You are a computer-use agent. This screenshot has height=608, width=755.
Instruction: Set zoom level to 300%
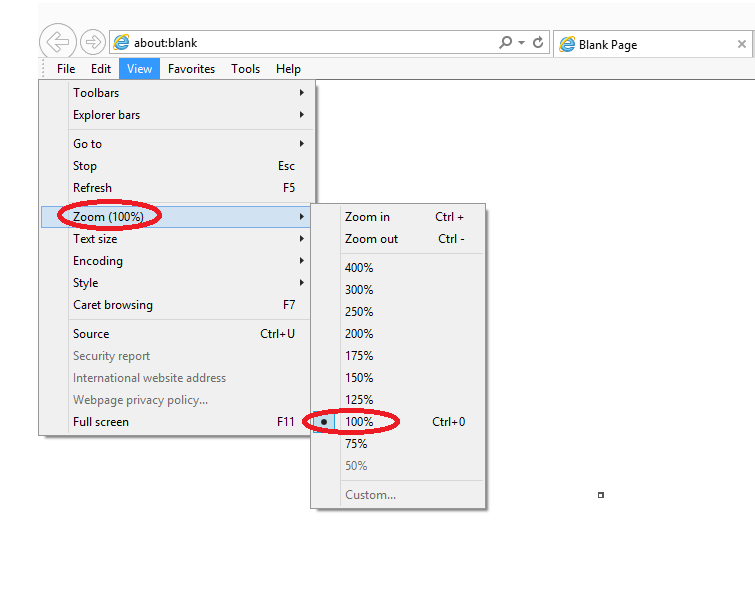coord(398,290)
